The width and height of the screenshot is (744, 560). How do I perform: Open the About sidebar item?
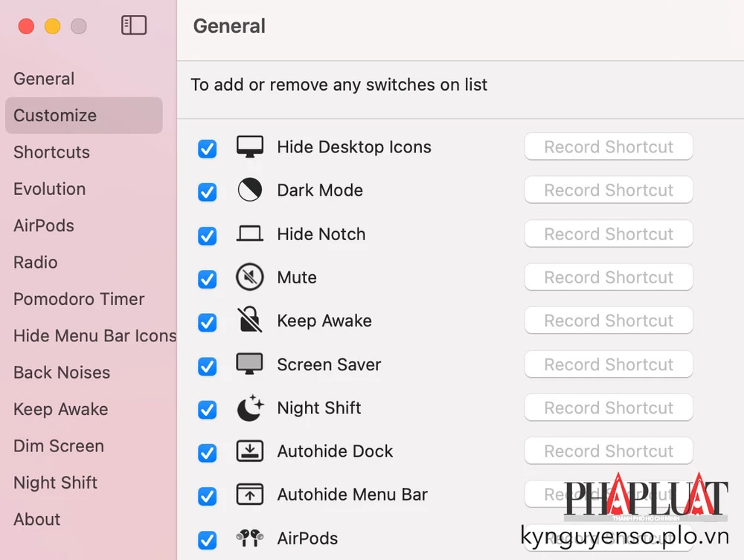tap(36, 519)
